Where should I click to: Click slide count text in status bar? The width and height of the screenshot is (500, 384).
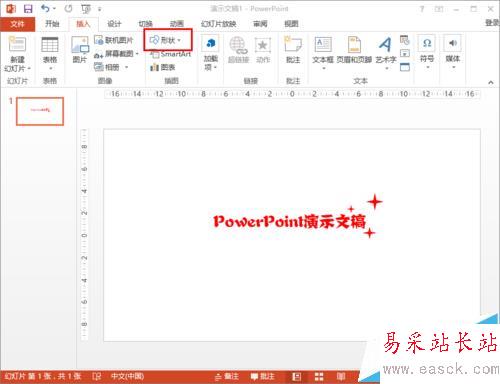43,376
